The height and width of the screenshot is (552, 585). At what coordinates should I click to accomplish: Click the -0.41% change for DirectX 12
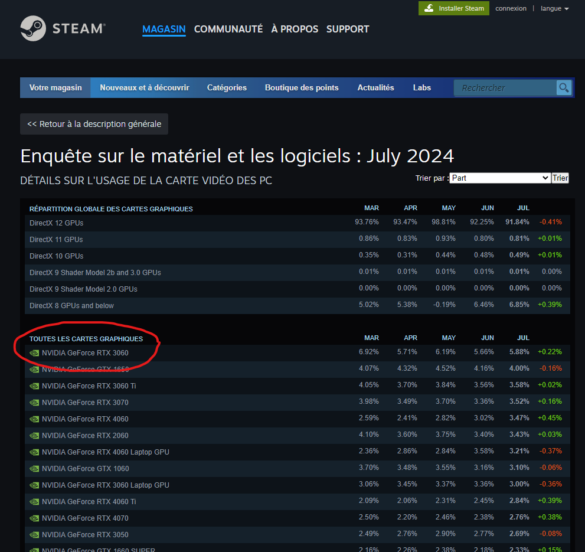550,222
